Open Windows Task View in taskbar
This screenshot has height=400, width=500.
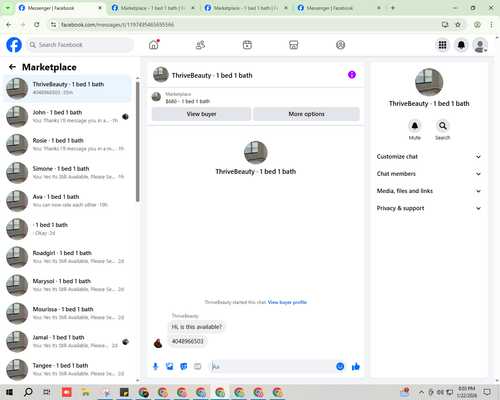47,392
